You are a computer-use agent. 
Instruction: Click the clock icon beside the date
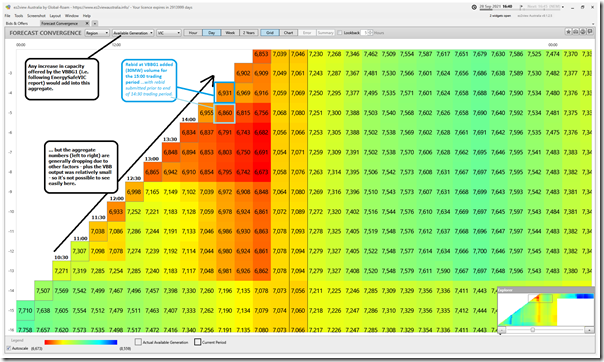tap(474, 7)
